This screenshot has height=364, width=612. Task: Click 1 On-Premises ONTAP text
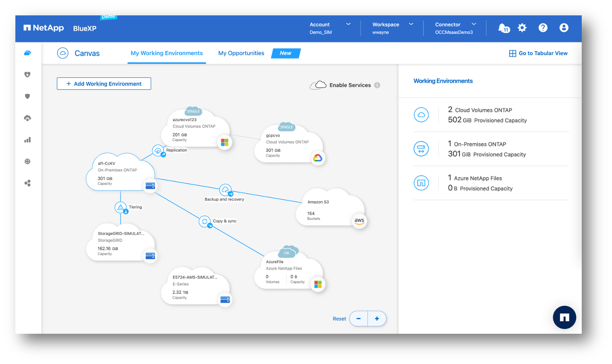tap(477, 144)
